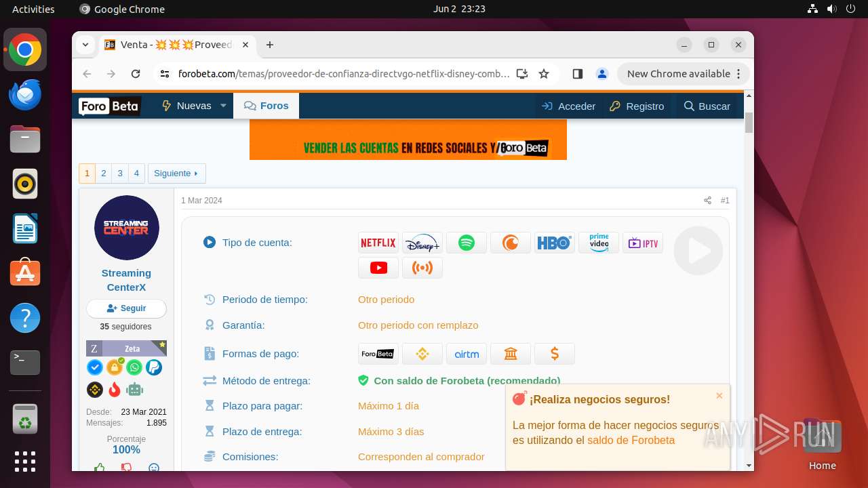Click the Disney+ account type icon
Screen dimensions: 868x488
click(422, 243)
